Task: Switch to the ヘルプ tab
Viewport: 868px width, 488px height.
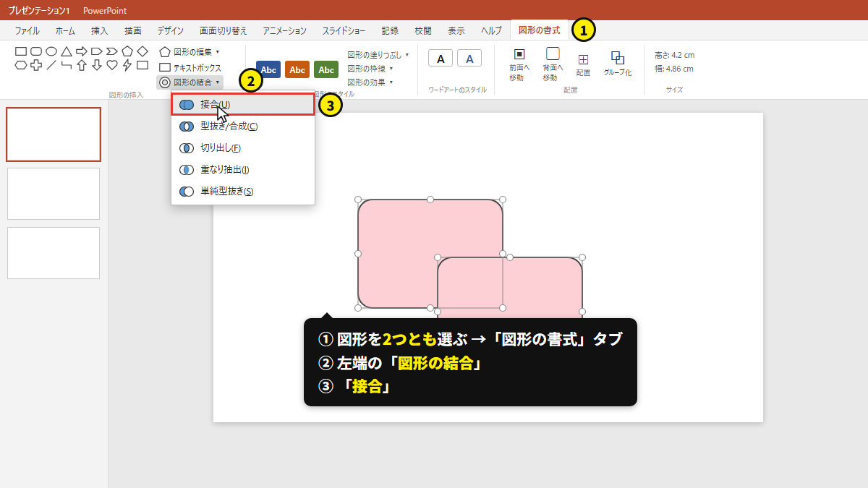Action: (x=492, y=30)
